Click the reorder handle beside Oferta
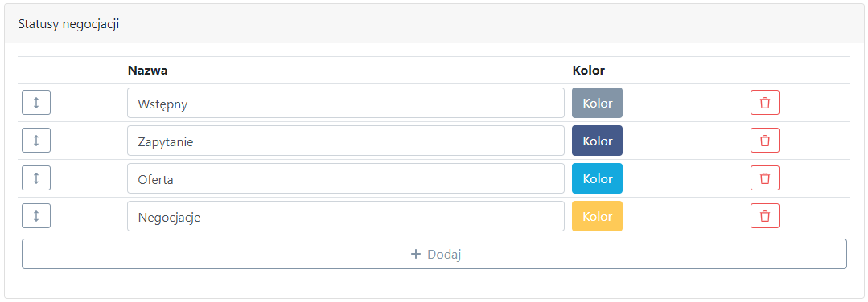Viewport: 868px width, 302px height. (36, 178)
